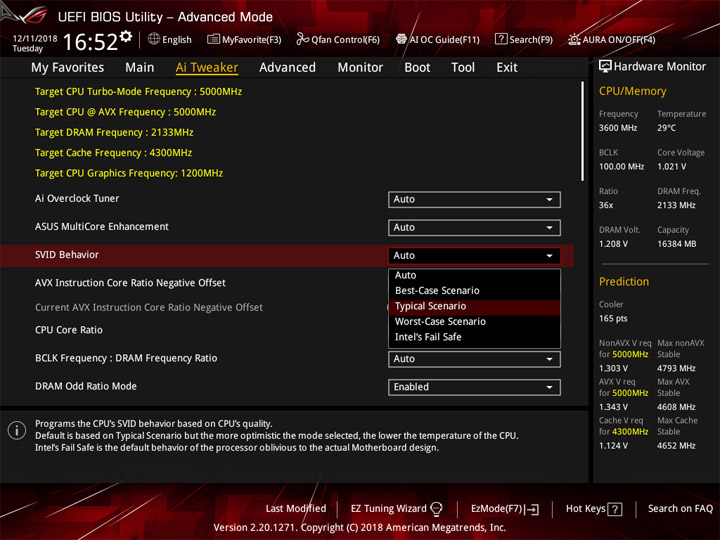720x540 pixels.
Task: Select Auto in SVID options list
Action: click(x=474, y=276)
